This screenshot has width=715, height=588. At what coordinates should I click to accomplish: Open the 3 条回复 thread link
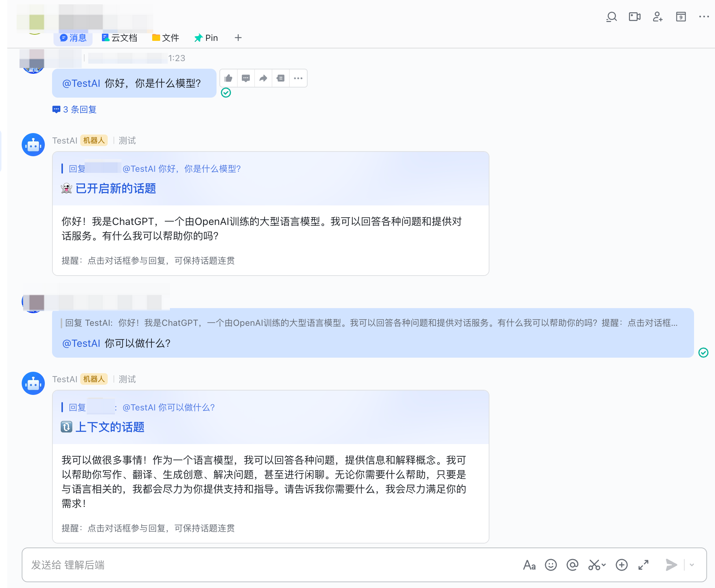(74, 110)
